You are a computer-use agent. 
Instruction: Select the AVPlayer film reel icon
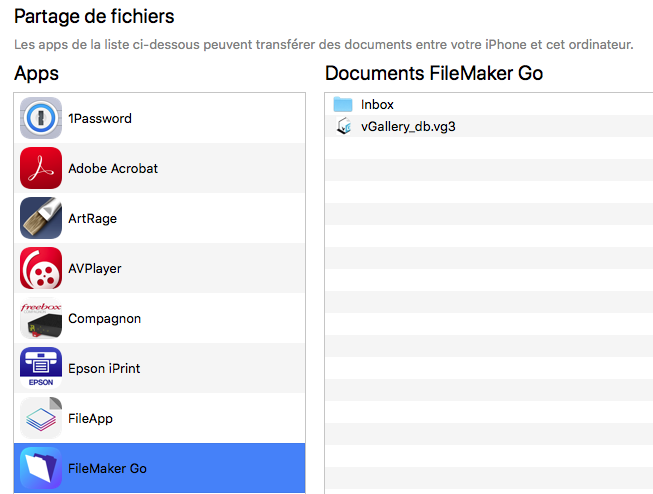pyautogui.click(x=41, y=268)
